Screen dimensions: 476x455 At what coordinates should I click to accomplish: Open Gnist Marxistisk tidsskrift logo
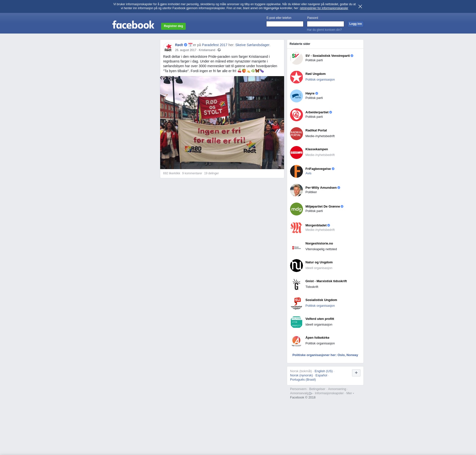coord(297,284)
